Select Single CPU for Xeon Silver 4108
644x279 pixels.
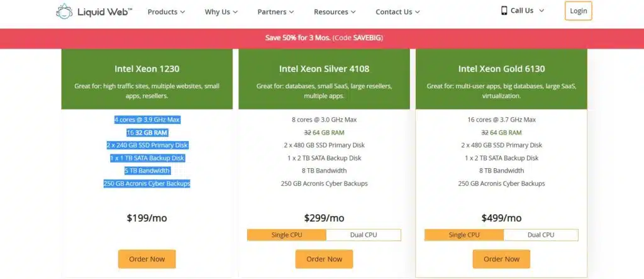click(x=287, y=235)
